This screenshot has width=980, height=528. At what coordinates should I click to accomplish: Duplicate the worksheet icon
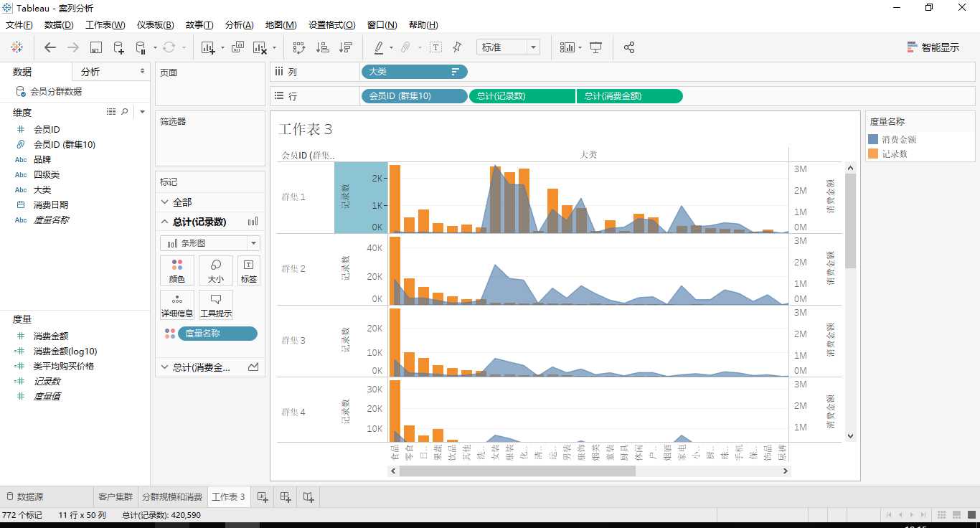tap(238, 47)
